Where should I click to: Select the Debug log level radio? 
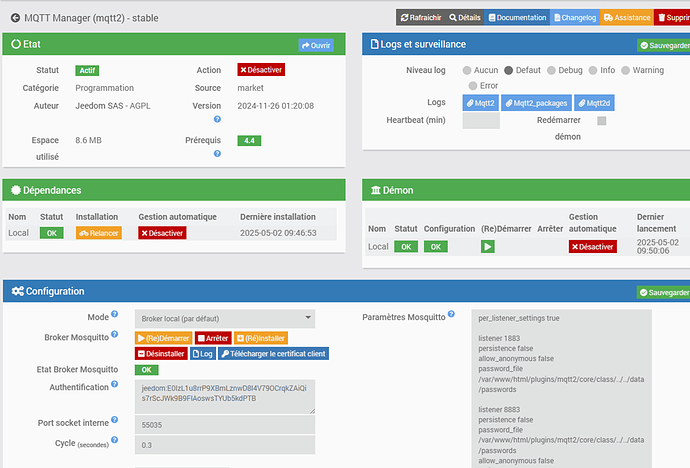point(551,70)
